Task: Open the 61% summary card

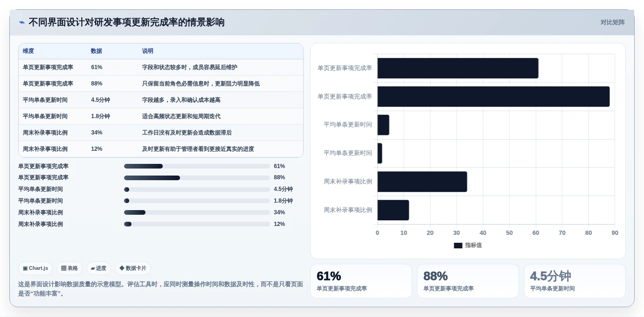Action: click(x=361, y=281)
